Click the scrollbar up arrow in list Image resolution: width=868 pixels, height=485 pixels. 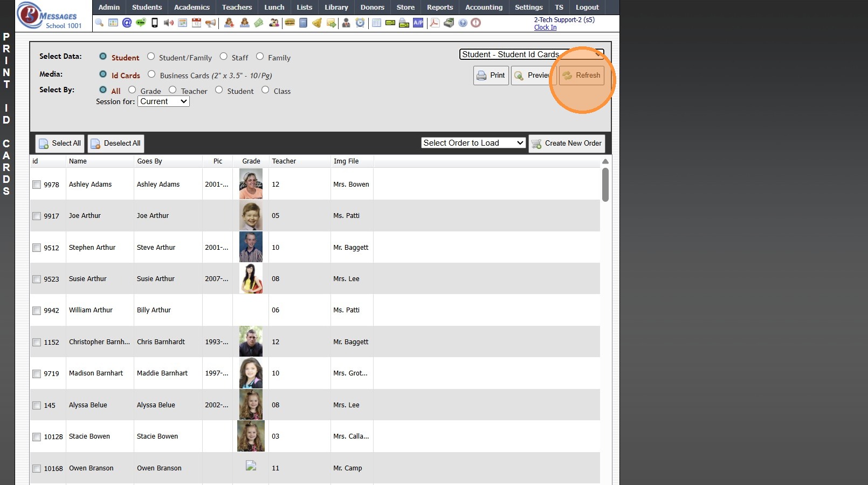pyautogui.click(x=605, y=161)
